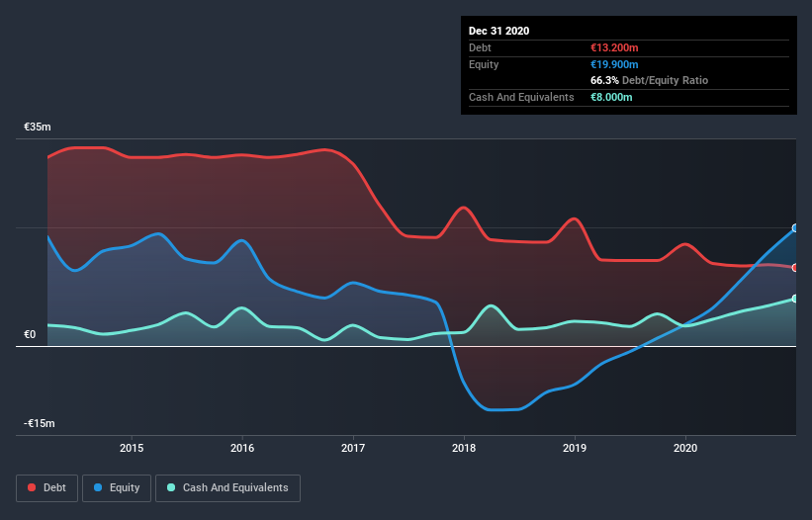Select the 2020 x-axis label

click(x=685, y=448)
